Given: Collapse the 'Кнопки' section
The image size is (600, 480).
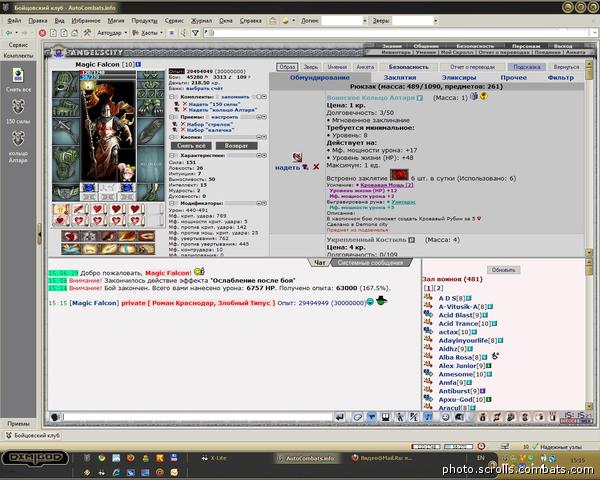Looking at the screenshot, I should click(172, 137).
